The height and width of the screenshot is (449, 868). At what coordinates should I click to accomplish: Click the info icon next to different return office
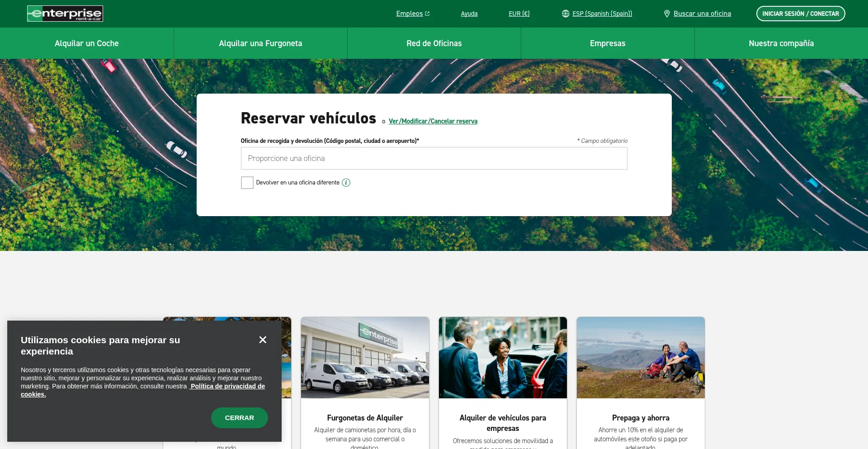346,183
